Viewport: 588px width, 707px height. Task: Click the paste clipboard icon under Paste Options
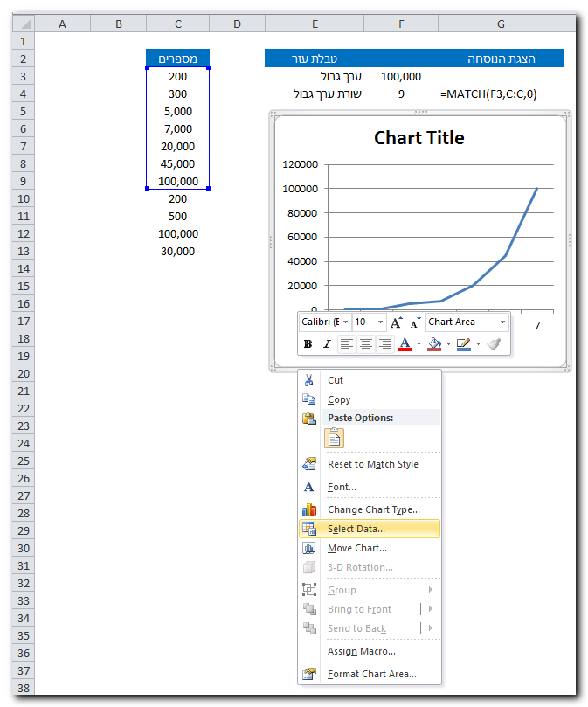click(x=334, y=439)
